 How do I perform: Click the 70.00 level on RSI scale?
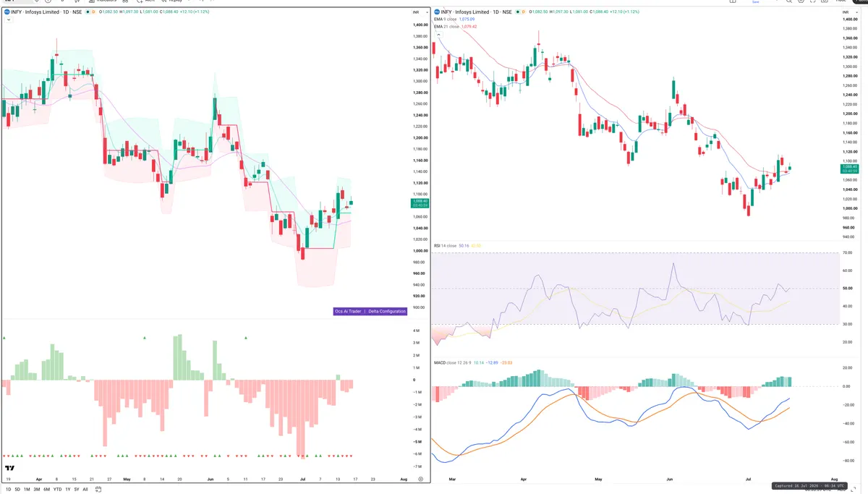click(847, 253)
